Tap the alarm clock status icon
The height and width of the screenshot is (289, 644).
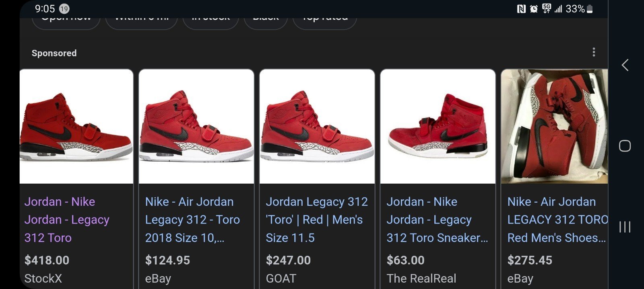534,9
